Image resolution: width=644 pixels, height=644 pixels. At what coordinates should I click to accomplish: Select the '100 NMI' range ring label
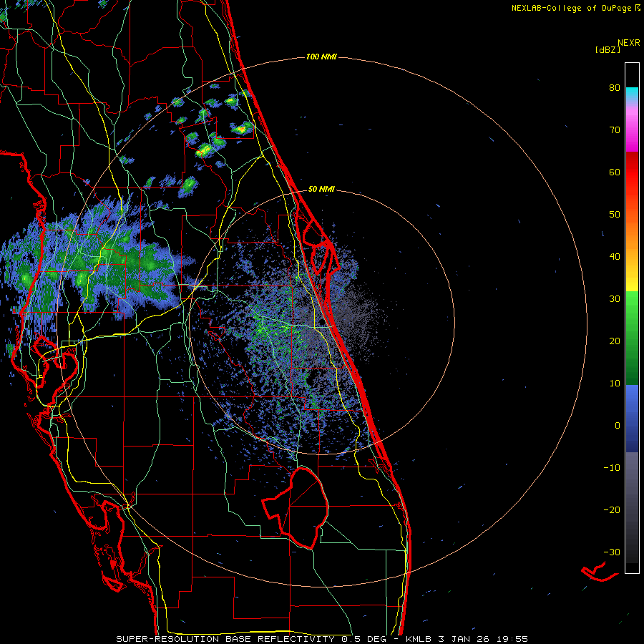click(321, 57)
